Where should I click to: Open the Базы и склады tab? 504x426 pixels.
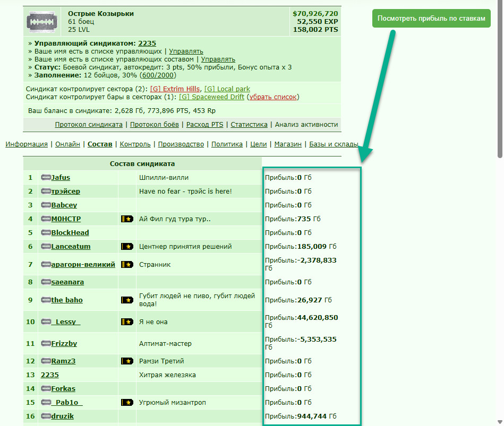[334, 144]
